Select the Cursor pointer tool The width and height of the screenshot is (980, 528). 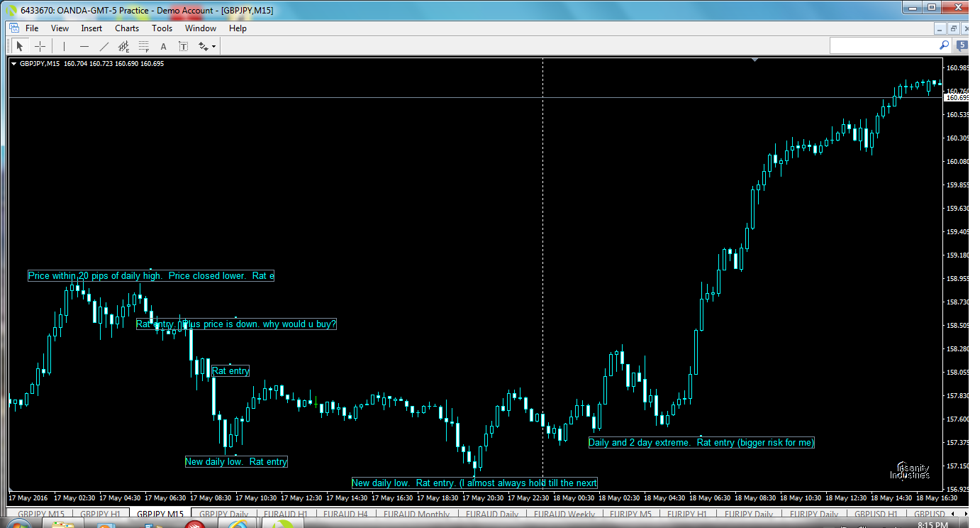20,46
